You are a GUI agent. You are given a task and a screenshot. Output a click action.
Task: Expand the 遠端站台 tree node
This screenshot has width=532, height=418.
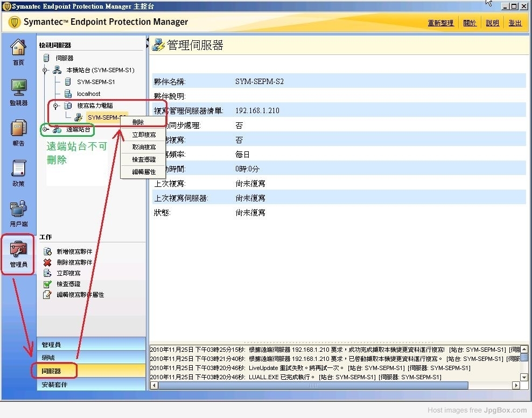[x=45, y=129]
